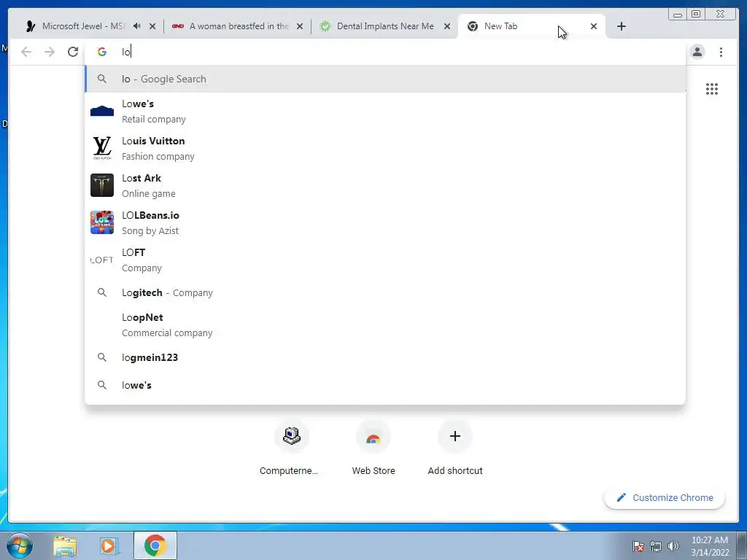Close the Microsoft Jewel tab
This screenshot has height=560, width=747.
pos(152,26)
